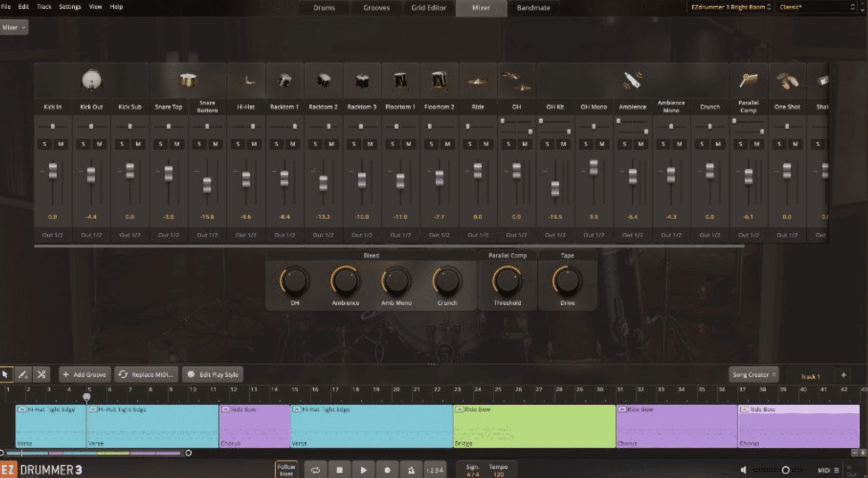Mute the Kick In channel
This screenshot has height=478, width=868.
tap(61, 144)
